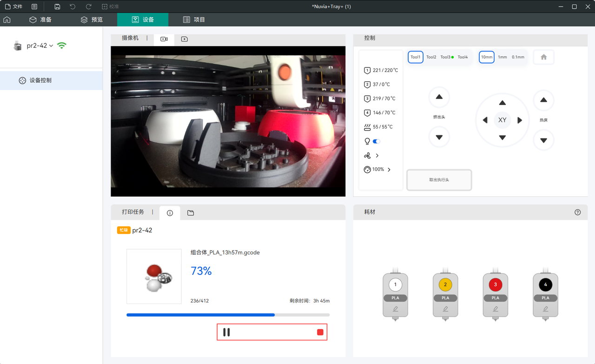Screen dimensions: 595x364
Task: Open the 耗材 help question mark
Action: pos(577,212)
